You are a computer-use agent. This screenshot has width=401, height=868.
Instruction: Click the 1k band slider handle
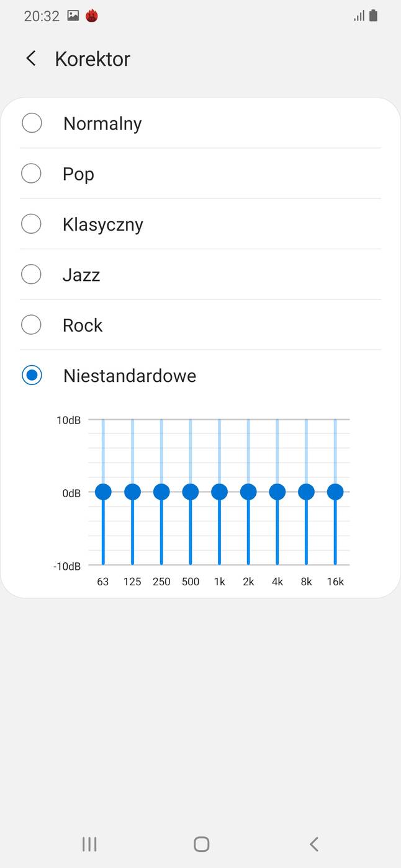(219, 492)
